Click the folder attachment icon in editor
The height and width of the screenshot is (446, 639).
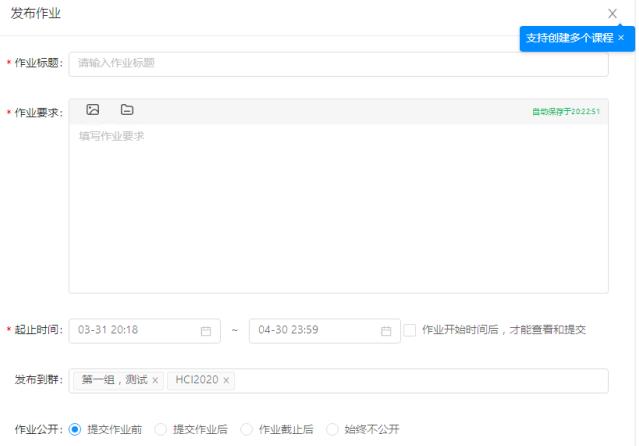[x=127, y=110]
